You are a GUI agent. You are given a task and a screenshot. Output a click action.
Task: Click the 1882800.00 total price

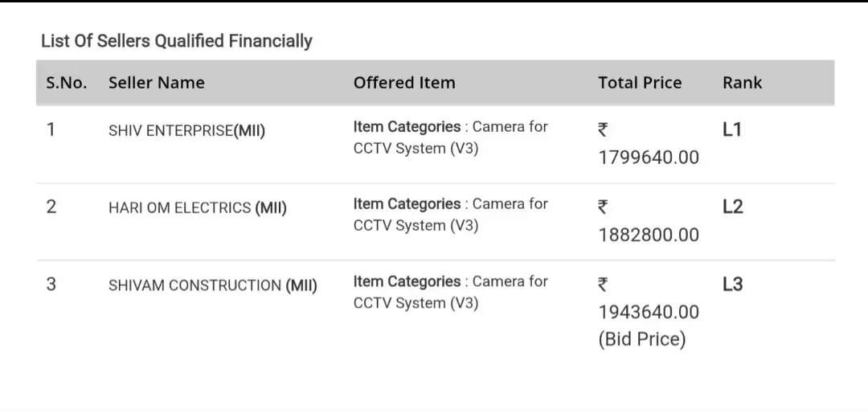(649, 235)
